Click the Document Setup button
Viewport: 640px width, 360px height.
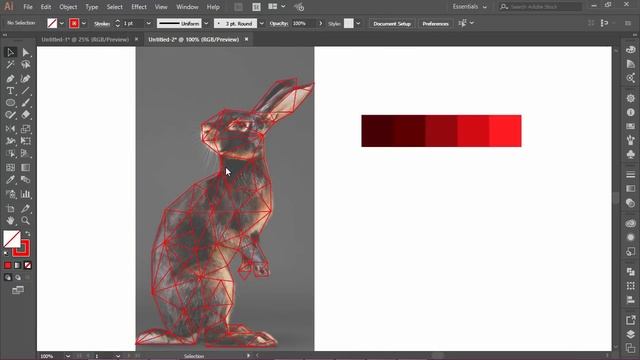pyautogui.click(x=392, y=24)
